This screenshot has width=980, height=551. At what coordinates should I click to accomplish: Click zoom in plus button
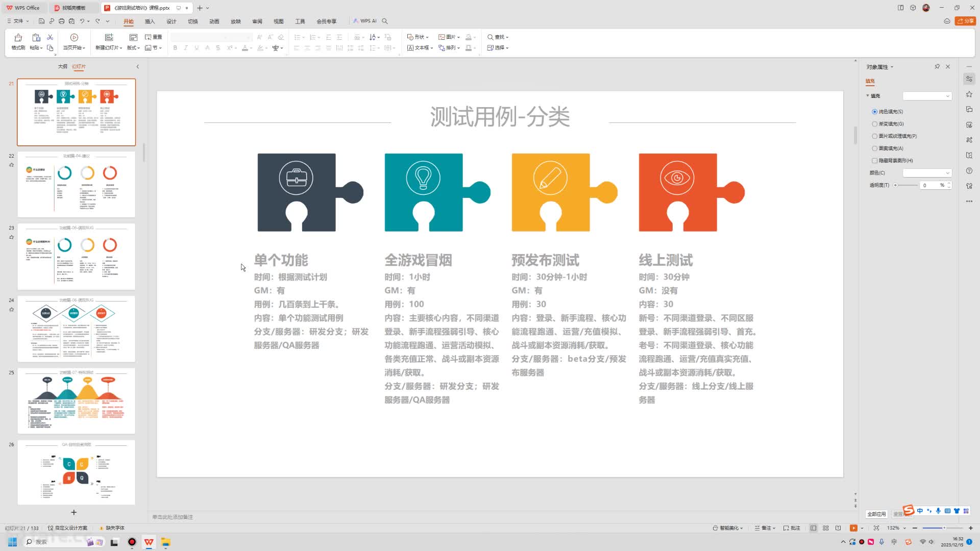[971, 528]
